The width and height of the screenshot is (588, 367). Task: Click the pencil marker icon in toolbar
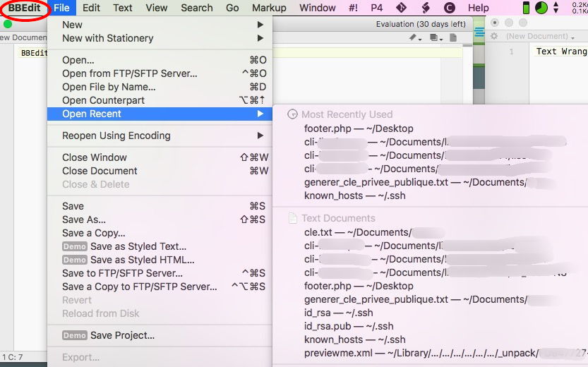click(414, 37)
